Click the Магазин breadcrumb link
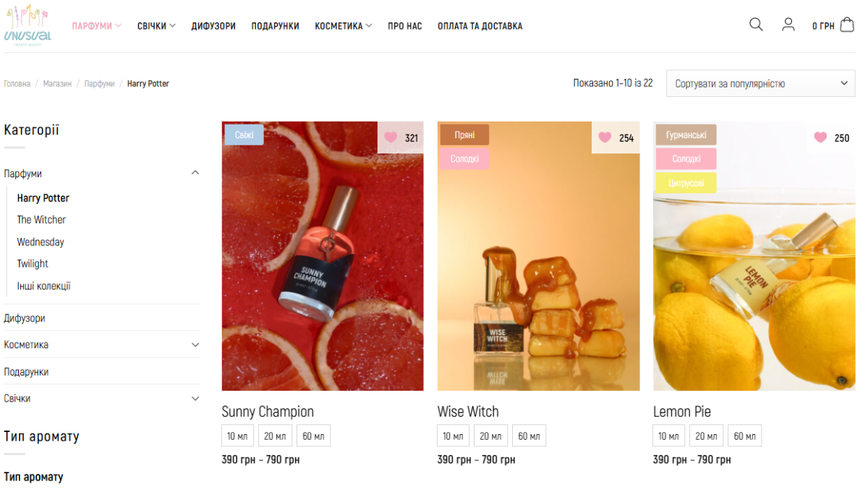868x492 pixels. pyautogui.click(x=57, y=84)
